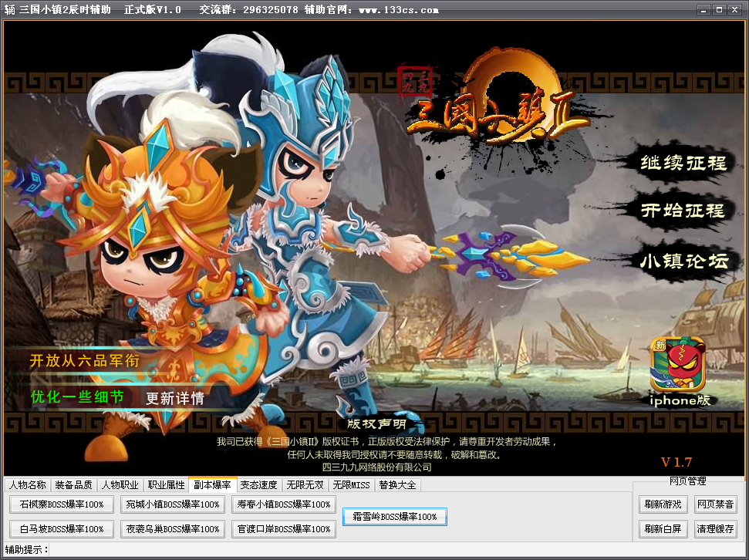Switch to the 装备品质 tab
Screen dimensions: 749x560
[74, 485]
